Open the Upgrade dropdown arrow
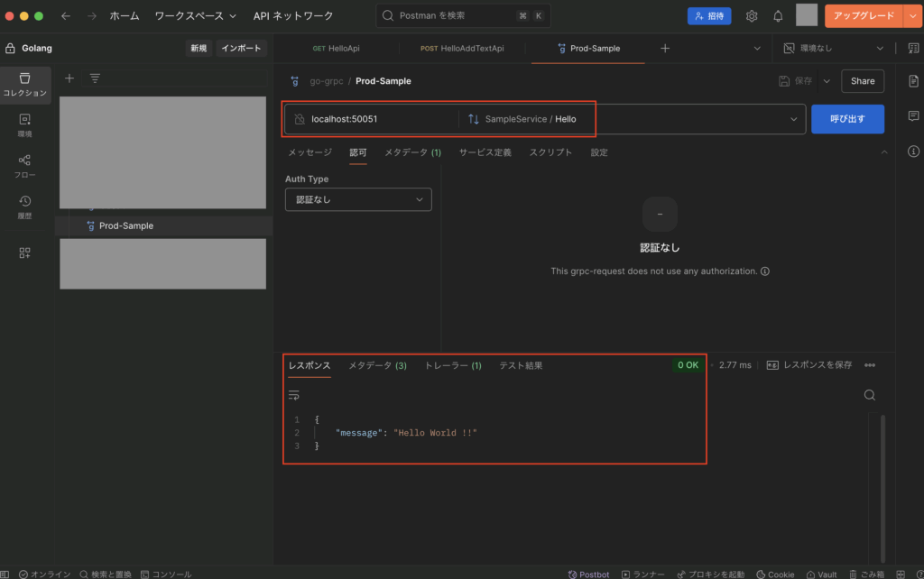924x579 pixels. coord(913,16)
